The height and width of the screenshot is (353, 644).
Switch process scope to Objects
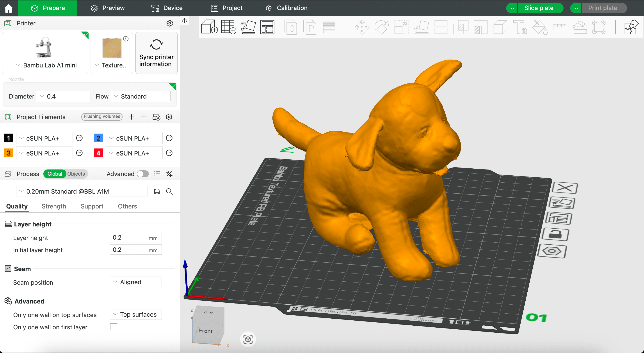(76, 174)
